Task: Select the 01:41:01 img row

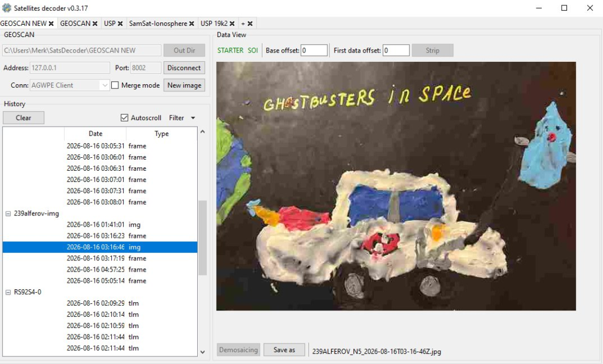Action: [x=100, y=225]
